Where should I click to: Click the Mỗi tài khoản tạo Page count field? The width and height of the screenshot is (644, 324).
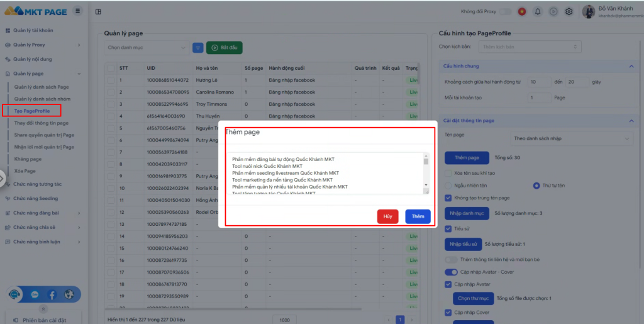point(539,98)
